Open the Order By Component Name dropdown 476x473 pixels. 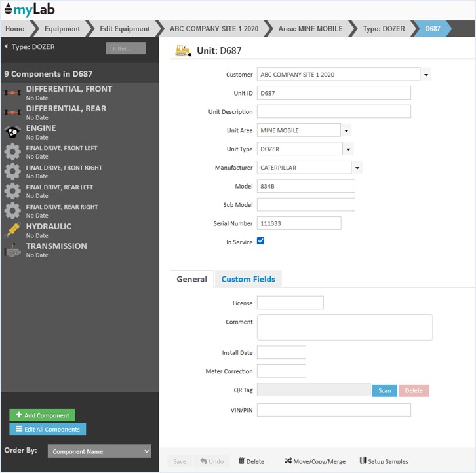pos(100,451)
